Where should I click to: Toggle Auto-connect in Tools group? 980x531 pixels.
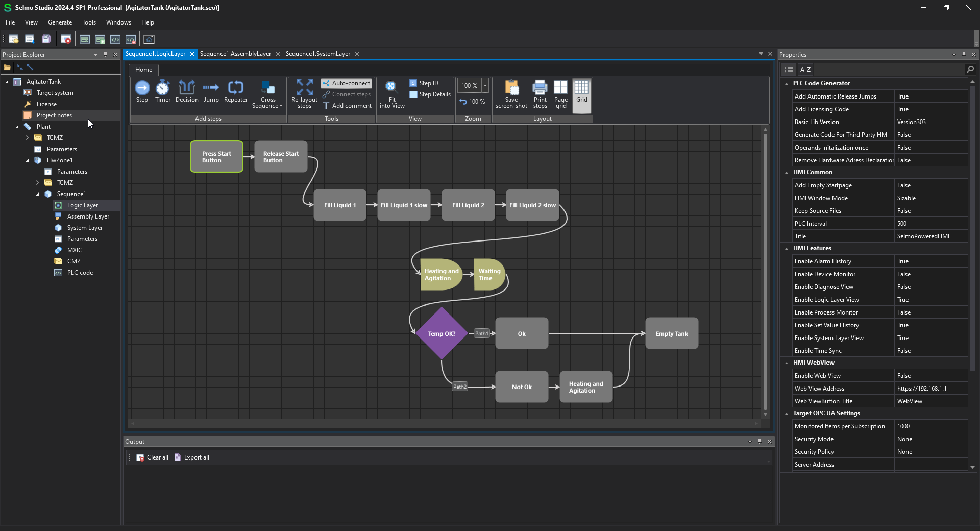tap(347, 83)
